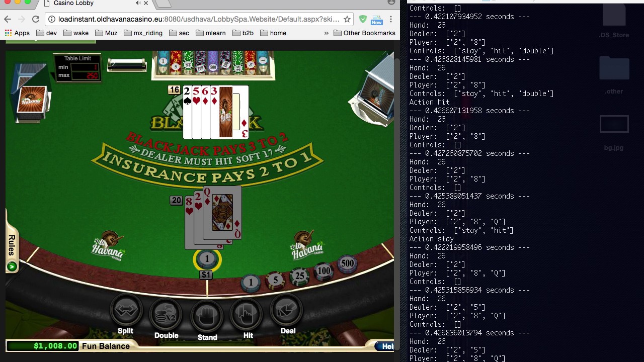Click 'Action hit' line in terminal
Image resolution: width=644 pixels, height=362 pixels.
coord(429,102)
